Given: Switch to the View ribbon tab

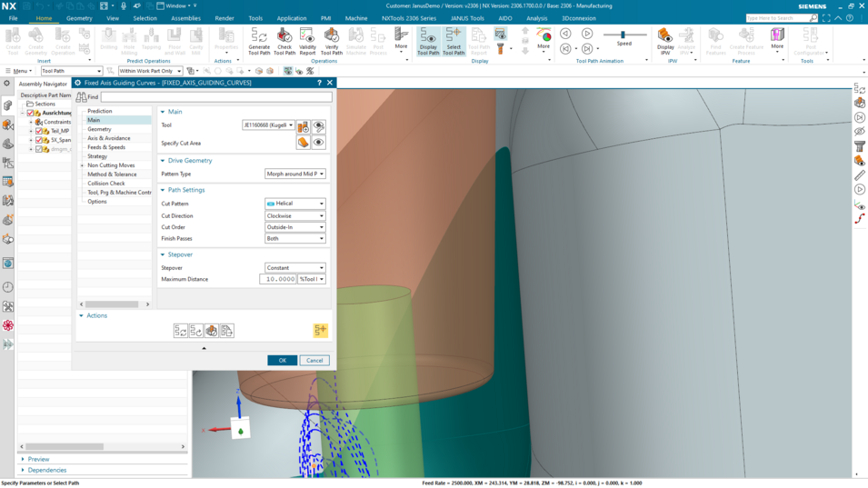Looking at the screenshot, I should [113, 18].
